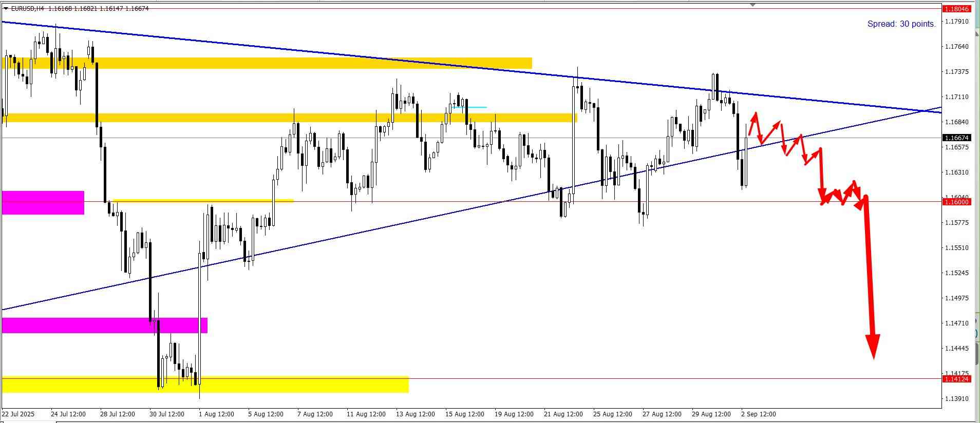
Task: Click the '2 Sep 12:00' date label
Action: [759, 414]
